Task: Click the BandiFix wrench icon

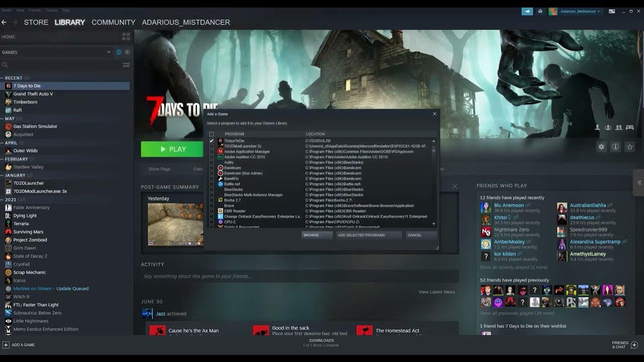Action: tap(220, 178)
